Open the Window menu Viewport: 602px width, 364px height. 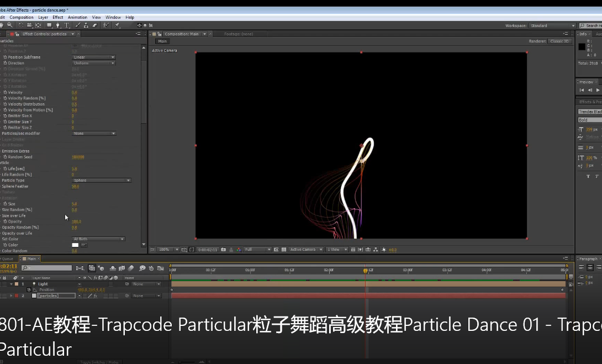(113, 17)
